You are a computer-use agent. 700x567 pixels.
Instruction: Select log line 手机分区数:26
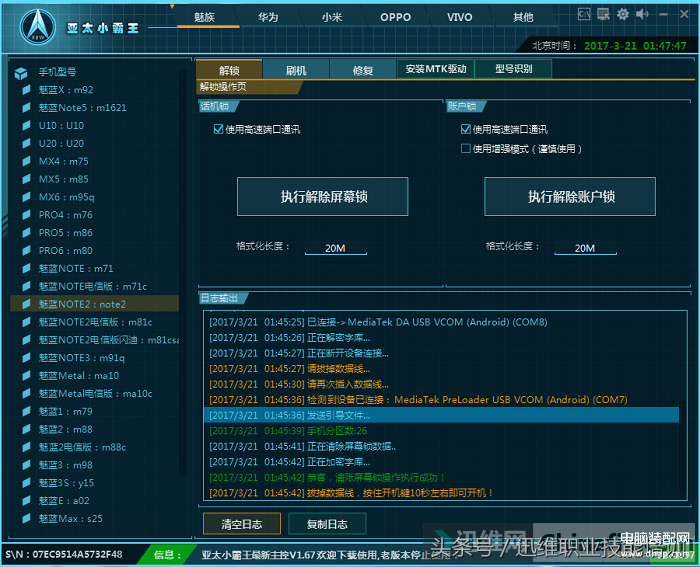point(442,431)
